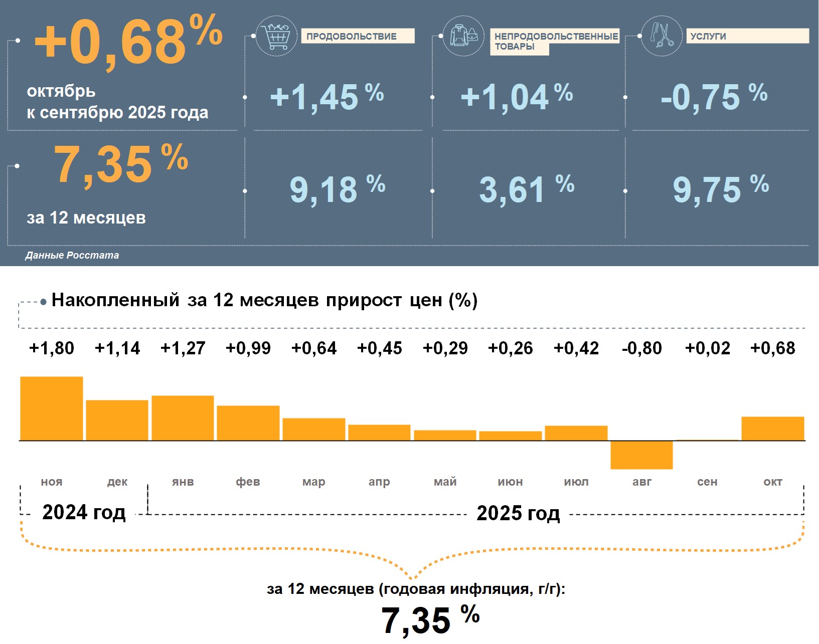Screen dimensions: 819x644
Task: Select the НЕПРОДОВОЛЬСТВЕННЫЕ ТОВАРЫ category label
Action: click(x=555, y=41)
